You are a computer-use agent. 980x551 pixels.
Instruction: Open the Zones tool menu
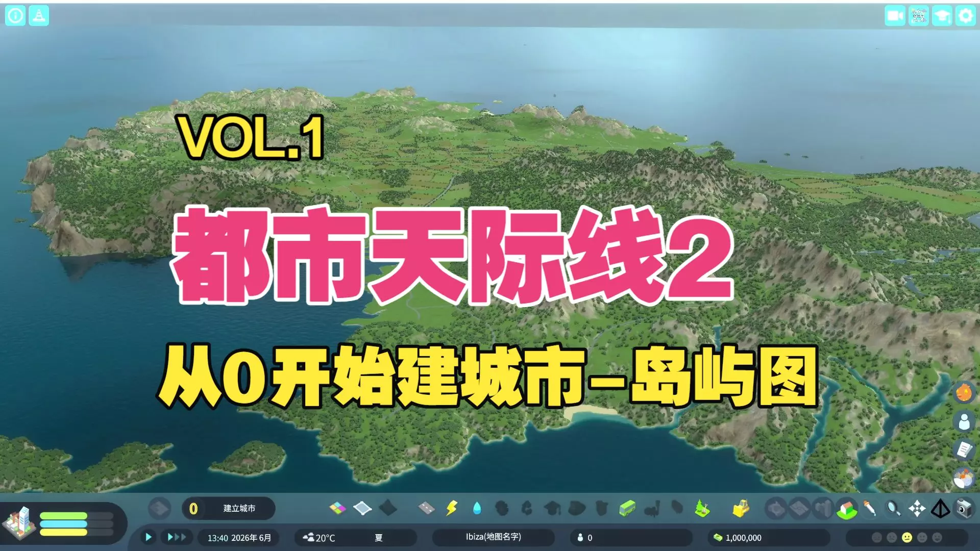pos(337,508)
